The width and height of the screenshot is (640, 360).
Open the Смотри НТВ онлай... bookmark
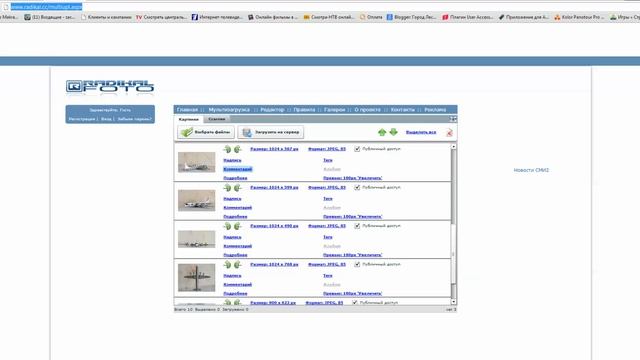tap(329, 17)
